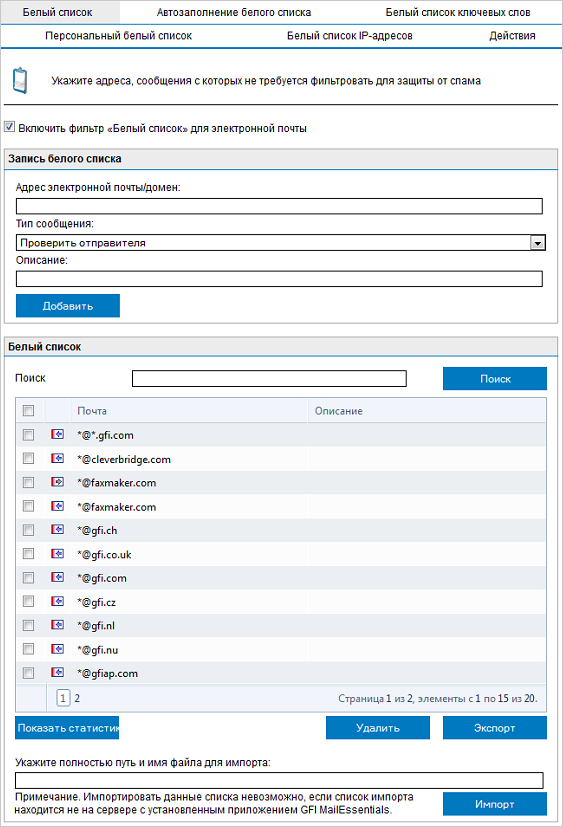Open the "Действия" tab

tap(512, 36)
